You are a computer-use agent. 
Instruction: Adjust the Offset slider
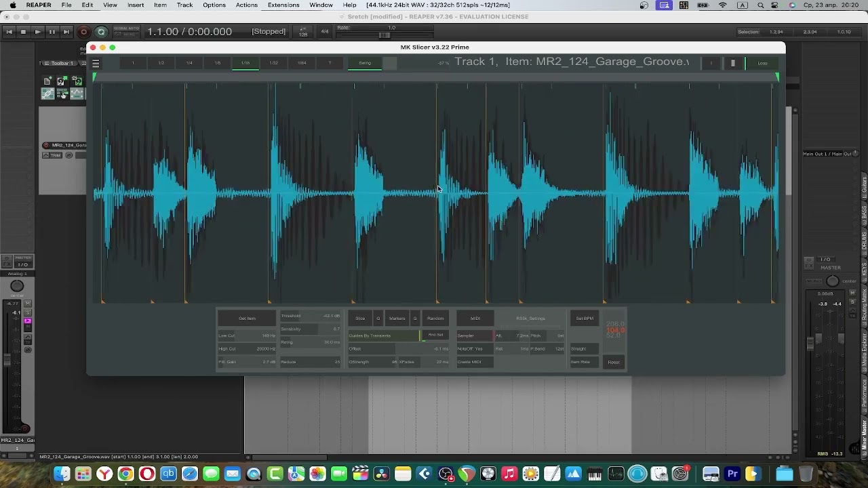point(399,349)
